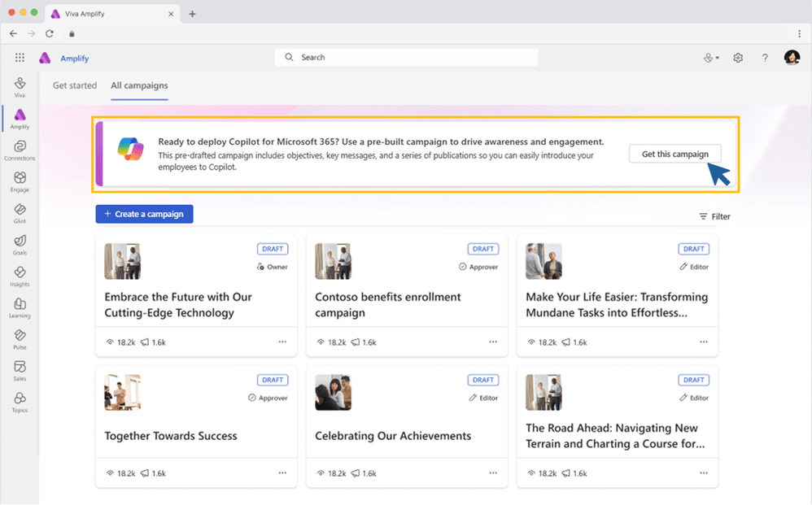Open the Microsoft 365 app launcher grid
Screen dimensions: 812x505
(x=20, y=58)
